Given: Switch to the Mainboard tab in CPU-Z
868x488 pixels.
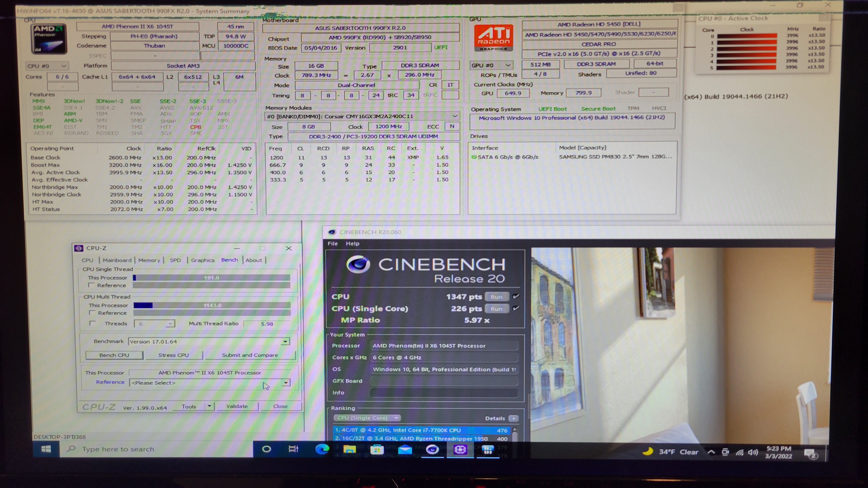Looking at the screenshot, I should coord(117,260).
